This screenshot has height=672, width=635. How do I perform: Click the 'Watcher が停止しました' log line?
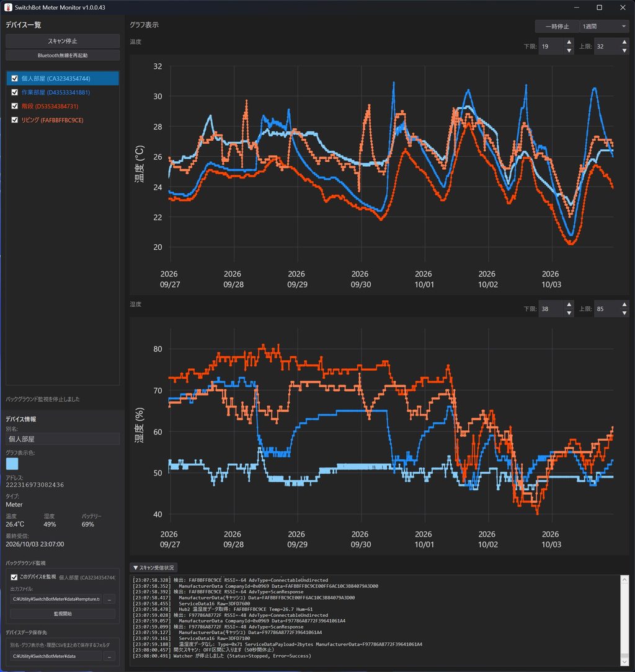pos(221,656)
